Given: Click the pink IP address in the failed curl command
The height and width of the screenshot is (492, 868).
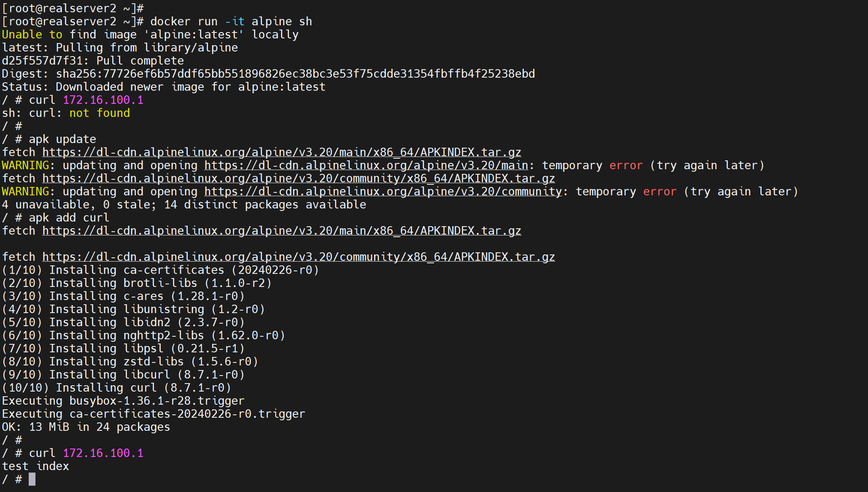Looking at the screenshot, I should coord(103,100).
